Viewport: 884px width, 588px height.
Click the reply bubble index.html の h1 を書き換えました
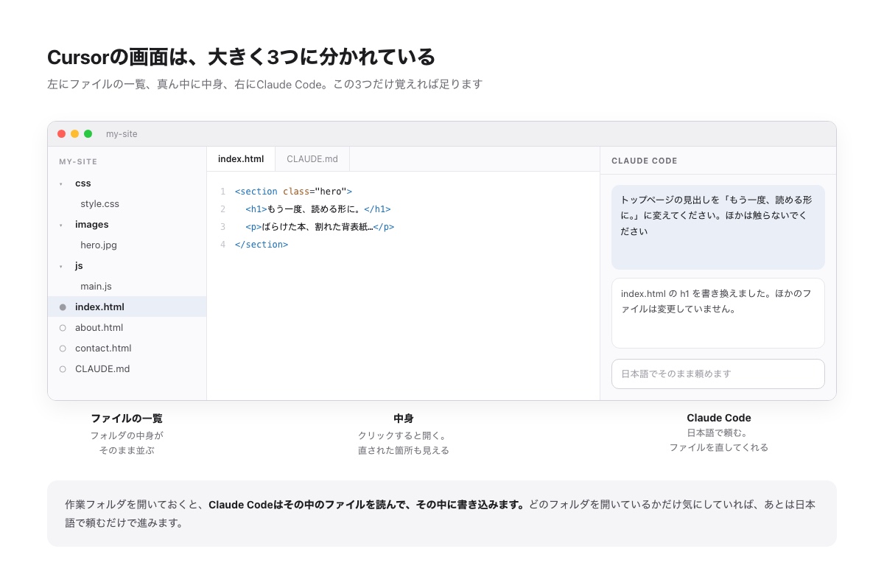click(718, 313)
